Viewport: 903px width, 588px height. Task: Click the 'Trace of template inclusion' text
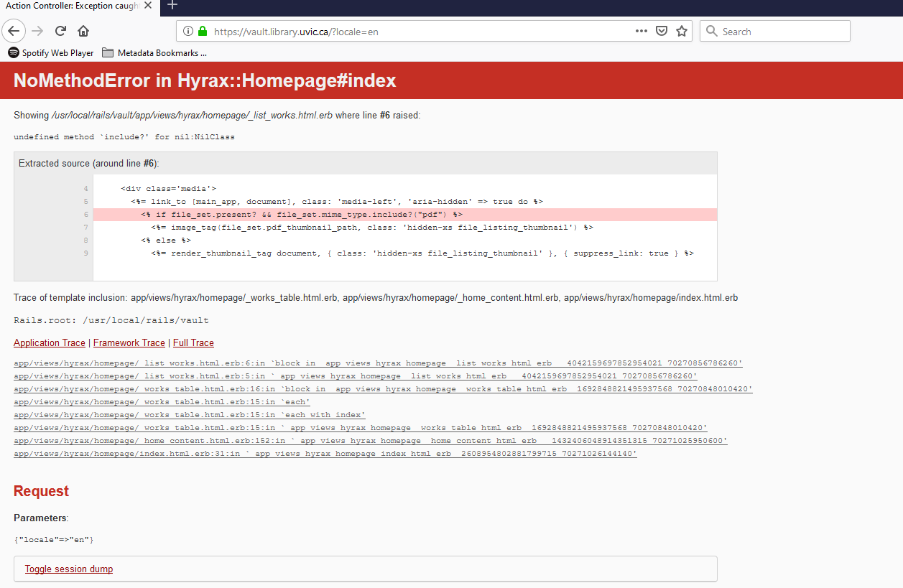(376, 297)
